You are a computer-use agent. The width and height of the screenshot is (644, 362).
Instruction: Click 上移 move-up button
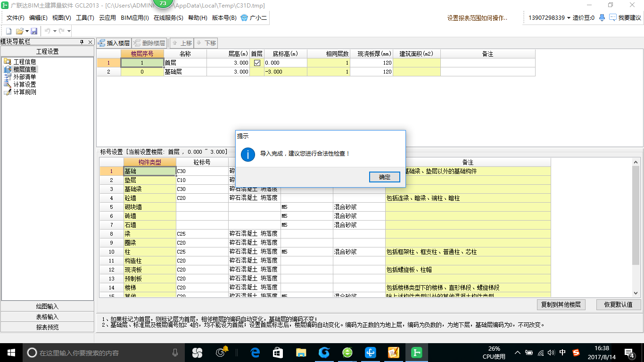click(182, 43)
